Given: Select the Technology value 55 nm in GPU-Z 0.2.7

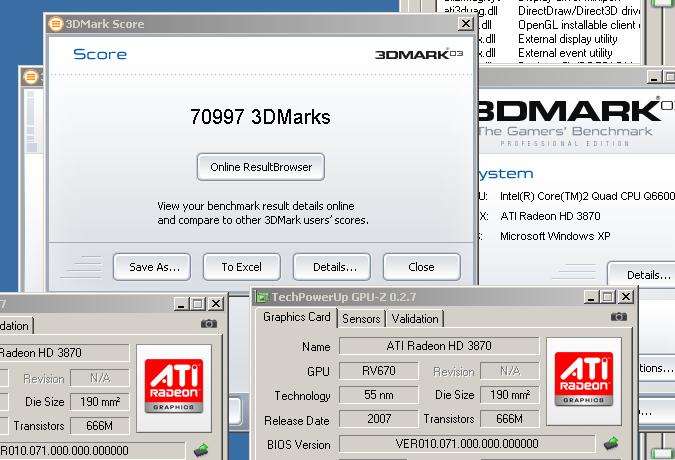Looking at the screenshot, I should tap(378, 395).
